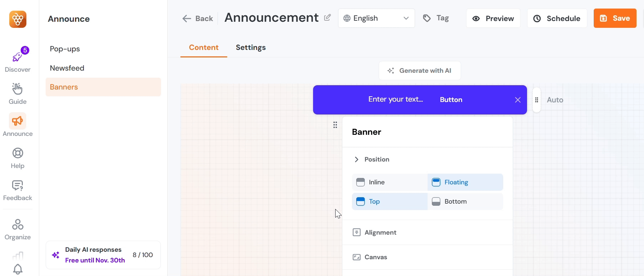Select the Floating position option
The height and width of the screenshot is (276, 644).
coord(465,182)
